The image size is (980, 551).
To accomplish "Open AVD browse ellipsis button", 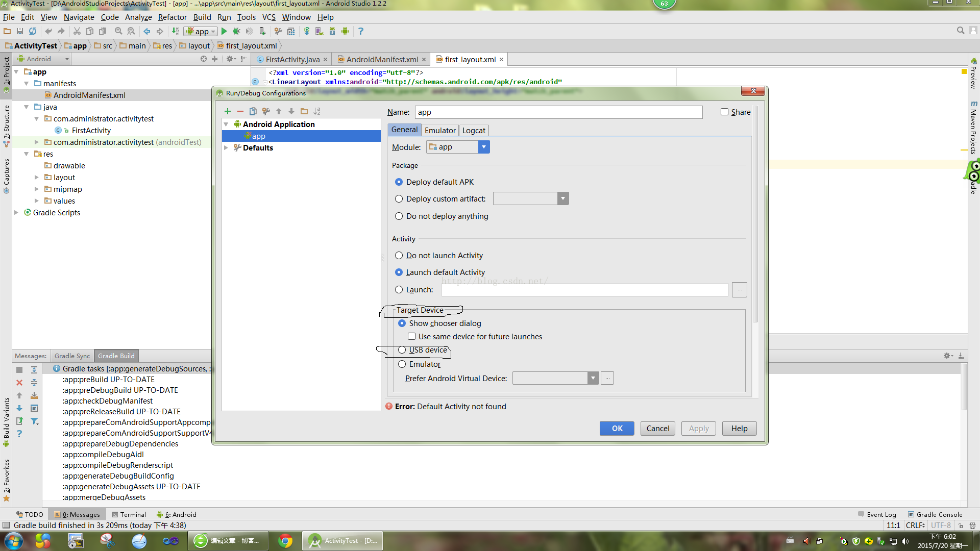I will pyautogui.click(x=607, y=378).
